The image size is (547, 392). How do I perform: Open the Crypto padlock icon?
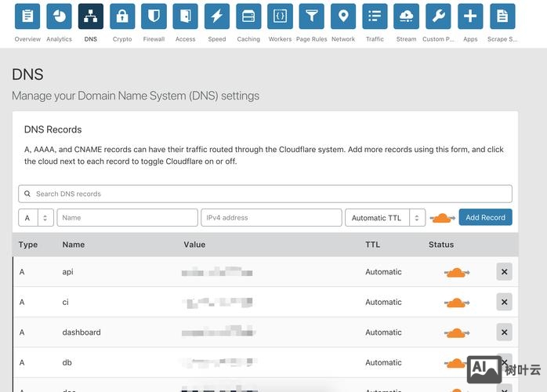(122, 16)
